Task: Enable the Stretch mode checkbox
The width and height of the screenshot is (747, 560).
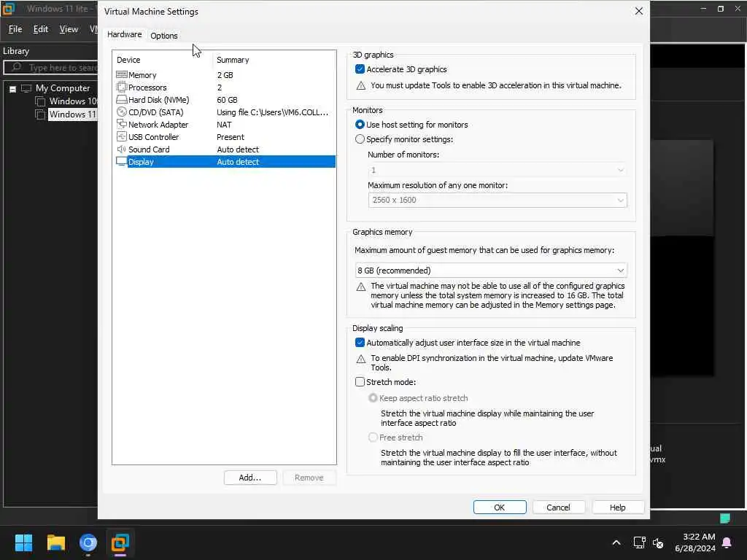Action: point(360,382)
